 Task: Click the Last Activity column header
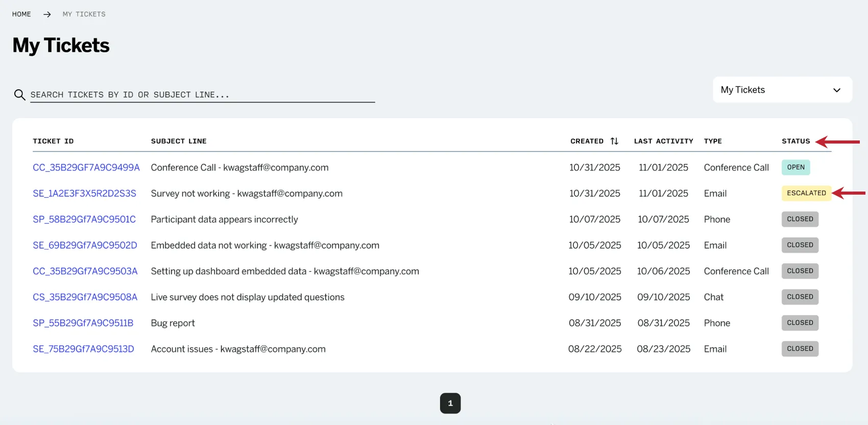point(663,141)
